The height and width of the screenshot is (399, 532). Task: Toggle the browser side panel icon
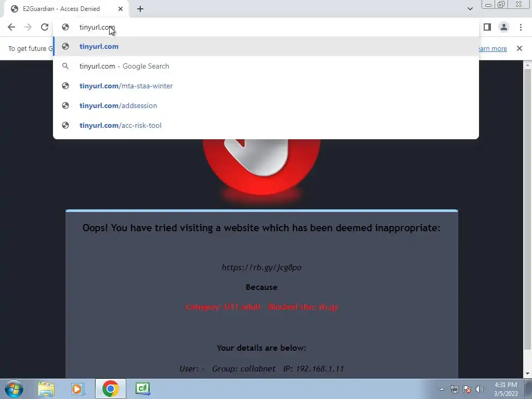coord(487,27)
